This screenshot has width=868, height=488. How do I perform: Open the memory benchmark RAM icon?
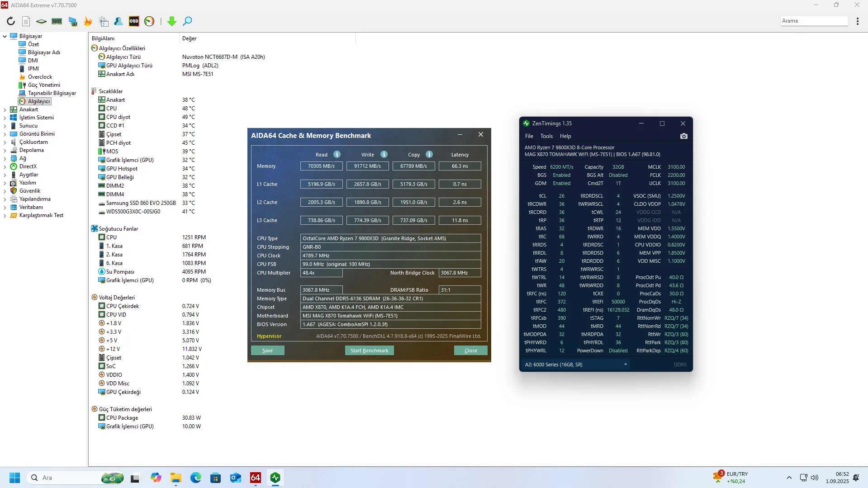57,21
